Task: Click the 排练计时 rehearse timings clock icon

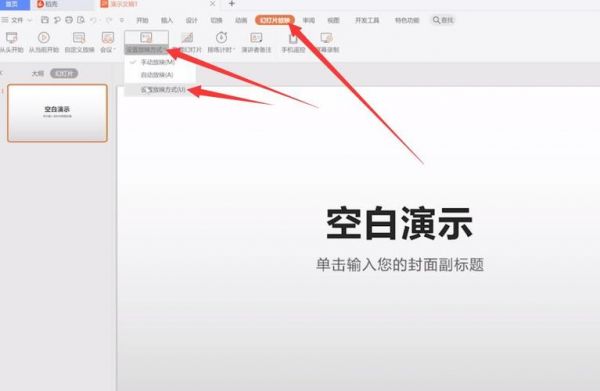Action: pyautogui.click(x=221, y=37)
